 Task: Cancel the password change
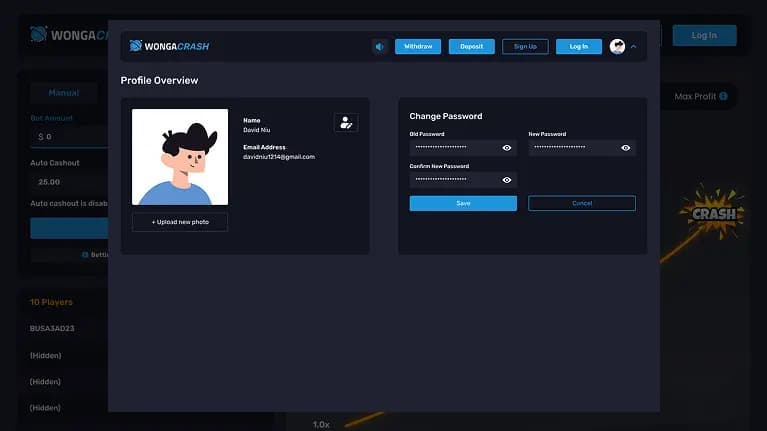[x=581, y=203]
